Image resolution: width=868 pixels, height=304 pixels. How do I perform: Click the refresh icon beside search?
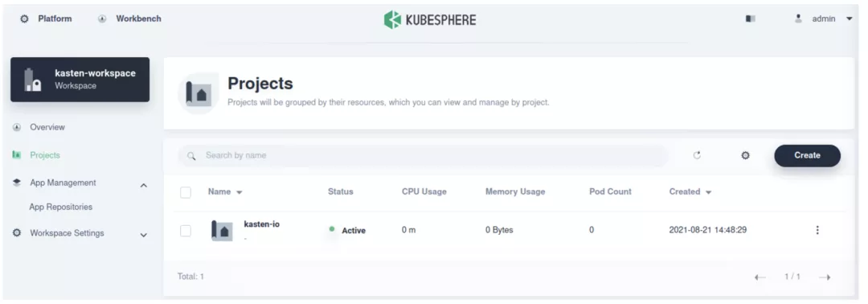(697, 155)
